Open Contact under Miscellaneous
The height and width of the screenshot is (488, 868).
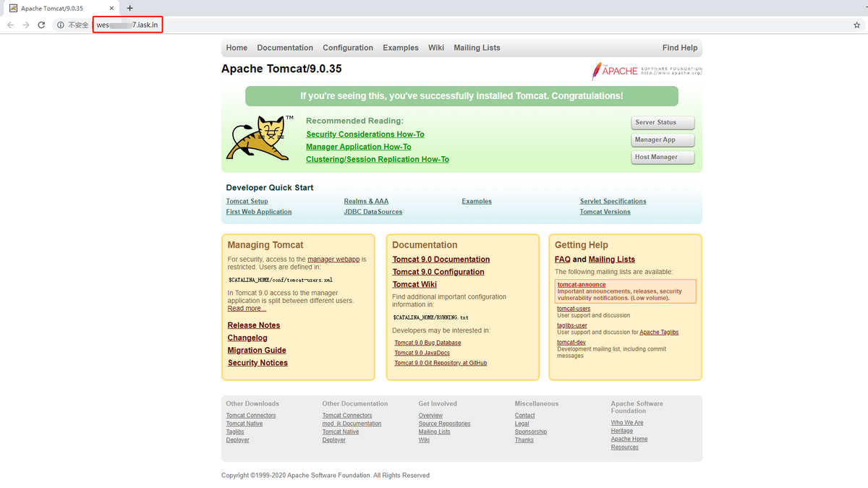point(524,416)
